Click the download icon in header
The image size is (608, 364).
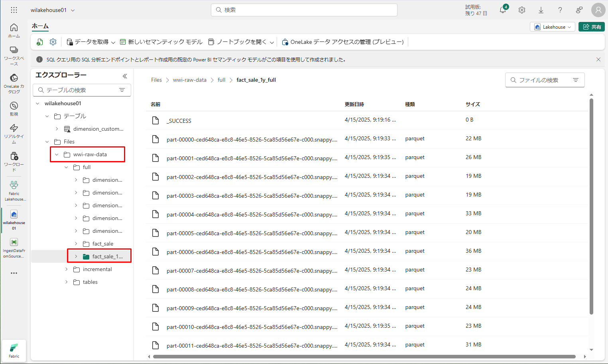click(541, 10)
